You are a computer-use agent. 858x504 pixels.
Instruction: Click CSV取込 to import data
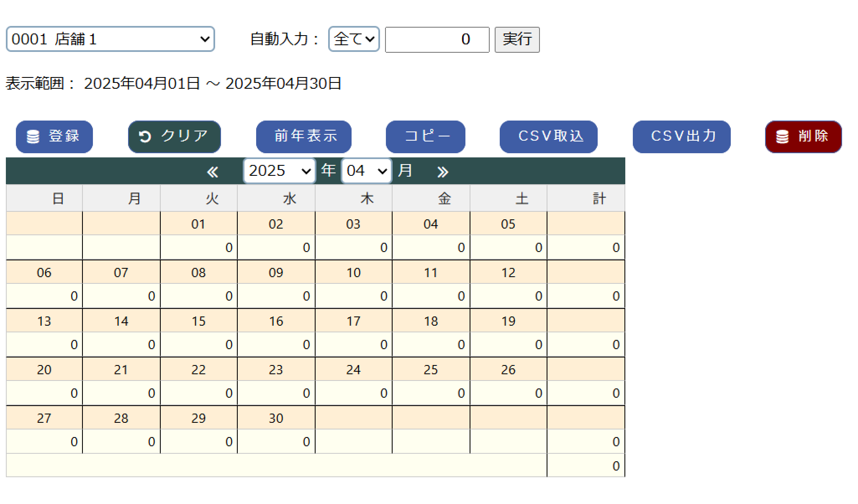548,136
